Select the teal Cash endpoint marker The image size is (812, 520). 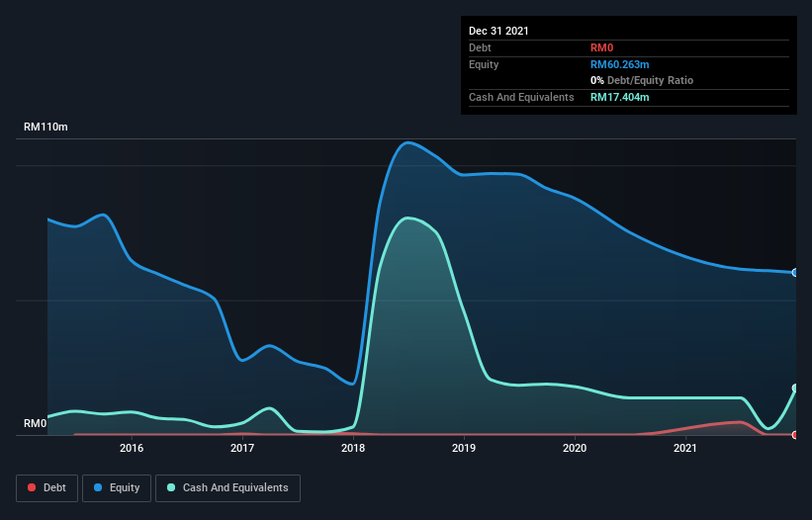coord(795,389)
